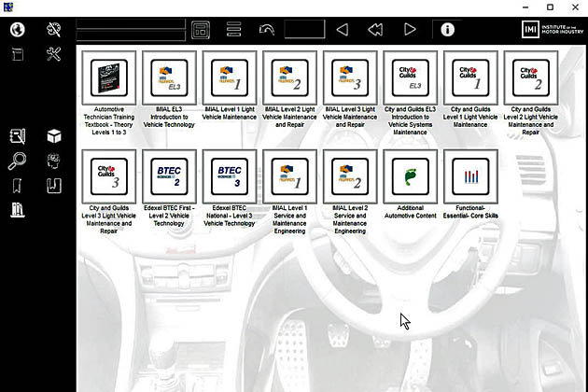Open the three-line list menu icon

coord(233,29)
